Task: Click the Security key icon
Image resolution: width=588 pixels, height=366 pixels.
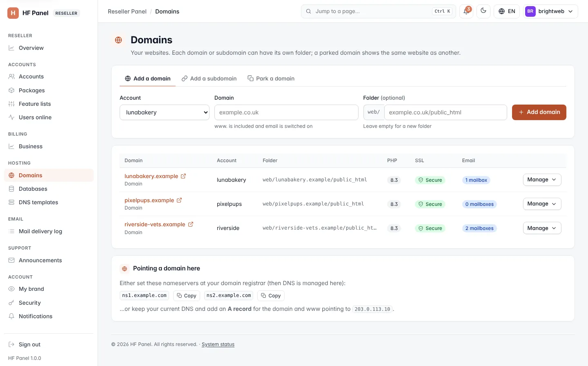Action: 11,303
